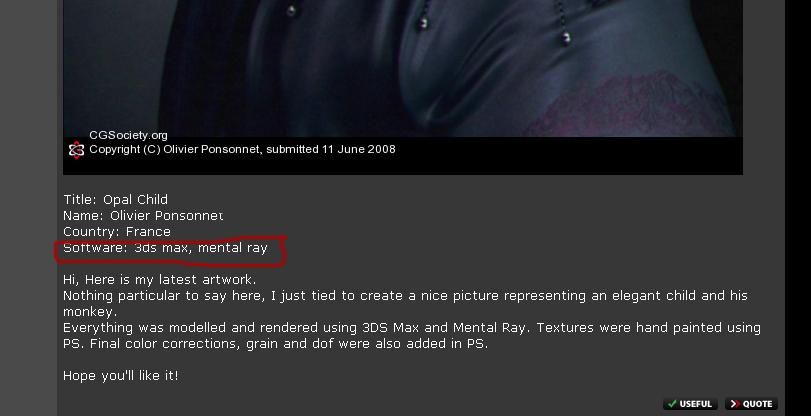This screenshot has height=416, width=811.
Task: Select the CGSociety.org watermark text
Action: [x=128, y=136]
